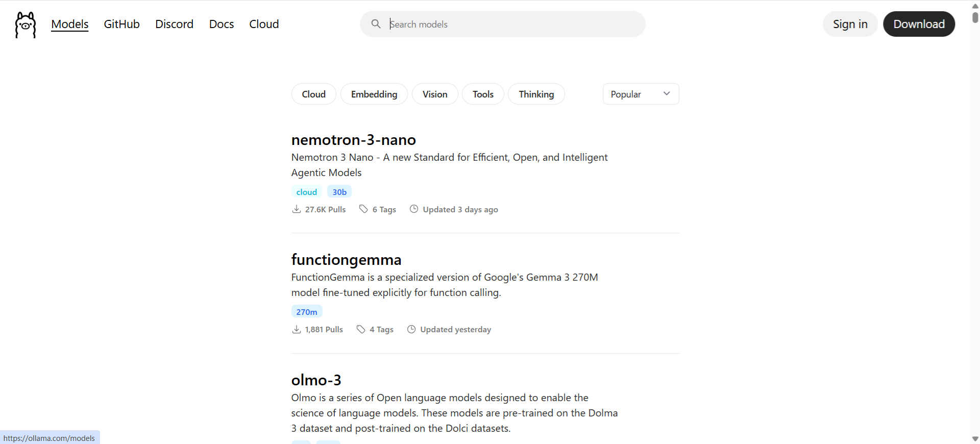Click the download icon beside 1,881 Pulls
Screen dimensions: 980x444
point(296,329)
